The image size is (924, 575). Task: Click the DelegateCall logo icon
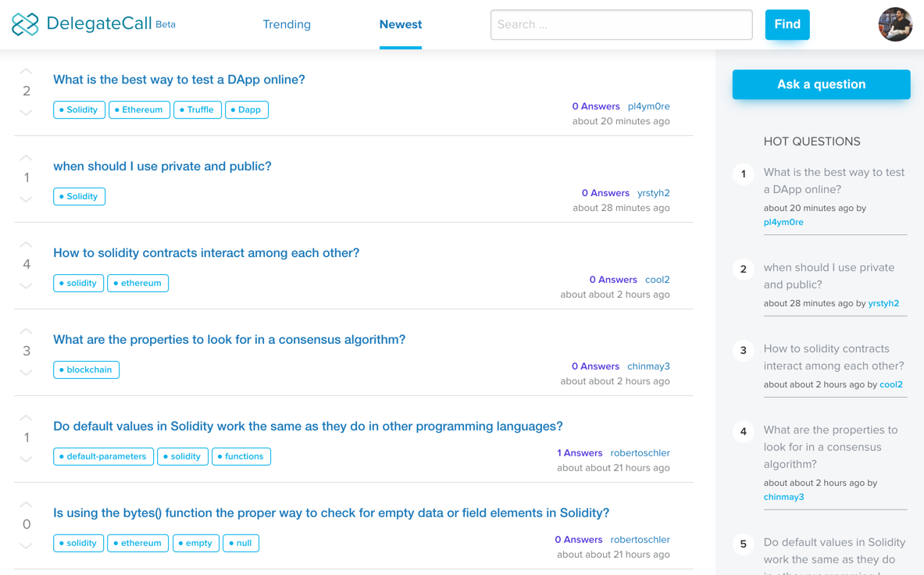point(26,24)
